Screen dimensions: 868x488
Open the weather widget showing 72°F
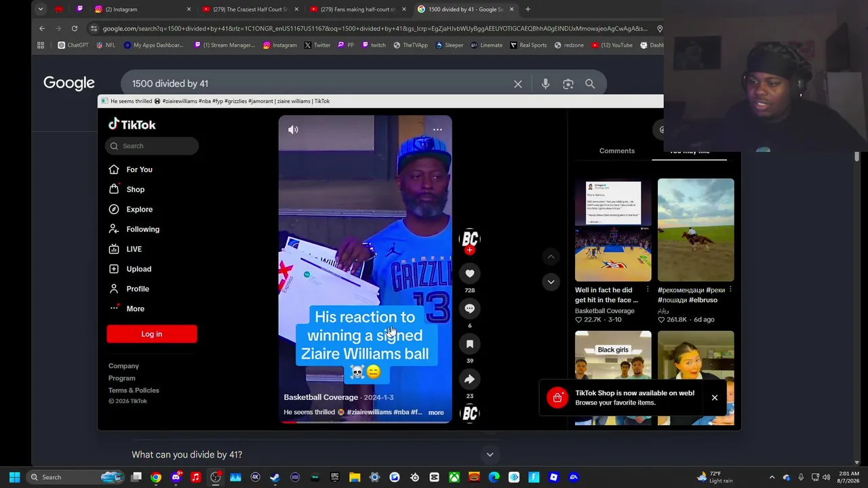tap(714, 477)
